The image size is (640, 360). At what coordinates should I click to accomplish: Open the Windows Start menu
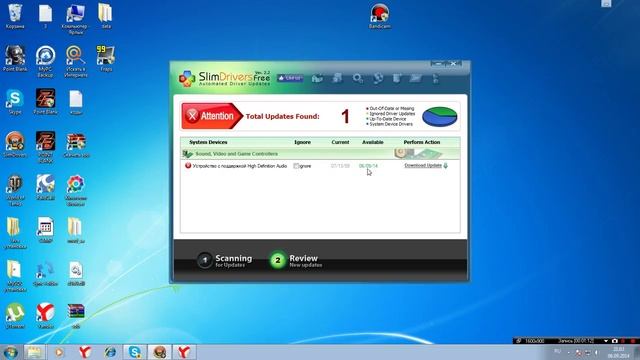click(x=10, y=352)
